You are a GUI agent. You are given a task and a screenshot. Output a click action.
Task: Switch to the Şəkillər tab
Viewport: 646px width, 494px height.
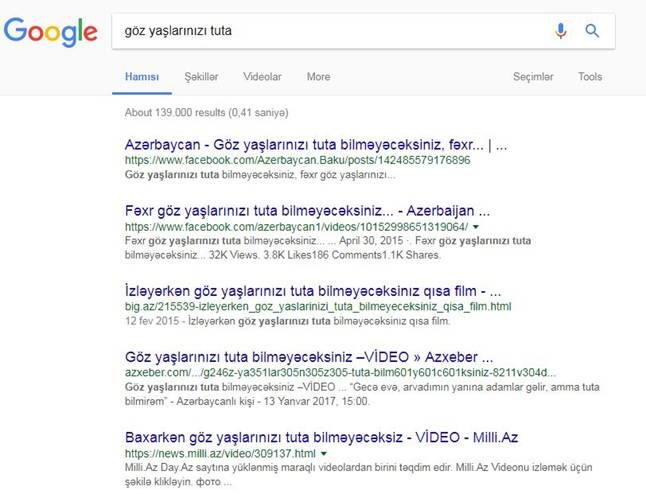tap(201, 77)
